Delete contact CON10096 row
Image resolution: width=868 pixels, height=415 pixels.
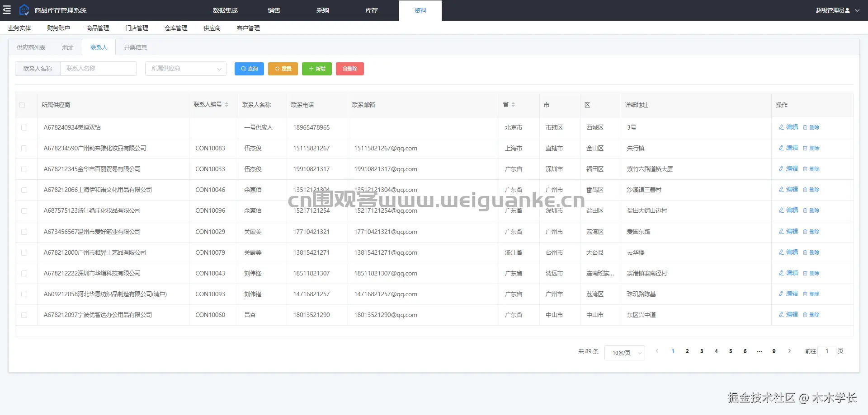pyautogui.click(x=811, y=210)
